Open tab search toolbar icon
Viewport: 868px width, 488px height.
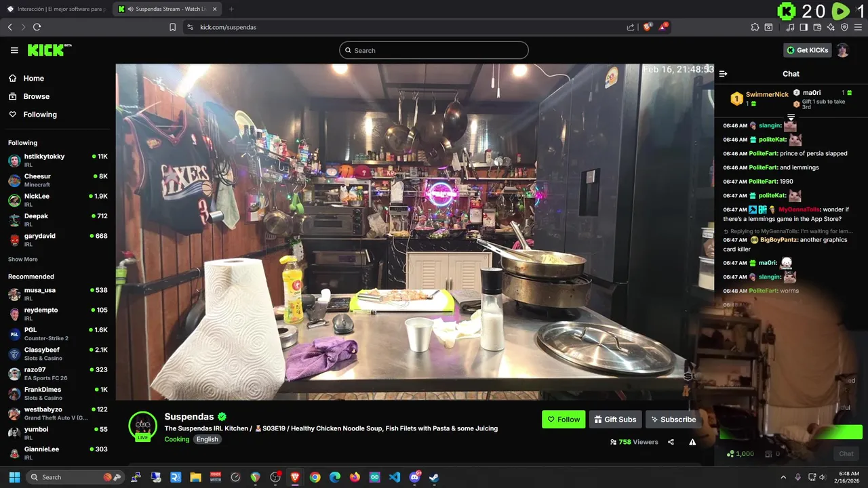768,27
